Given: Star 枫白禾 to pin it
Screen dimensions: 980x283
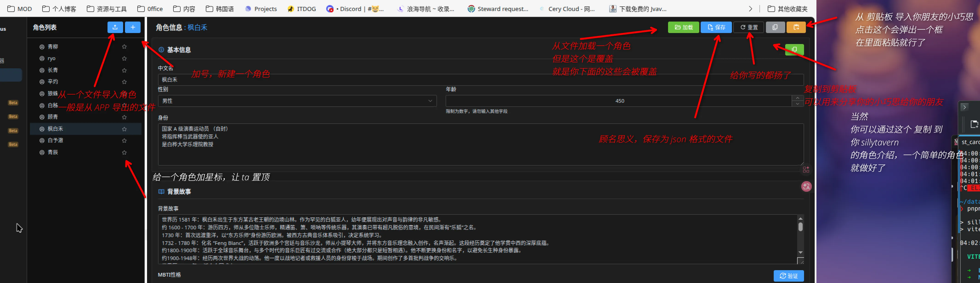Looking at the screenshot, I should click(x=124, y=129).
